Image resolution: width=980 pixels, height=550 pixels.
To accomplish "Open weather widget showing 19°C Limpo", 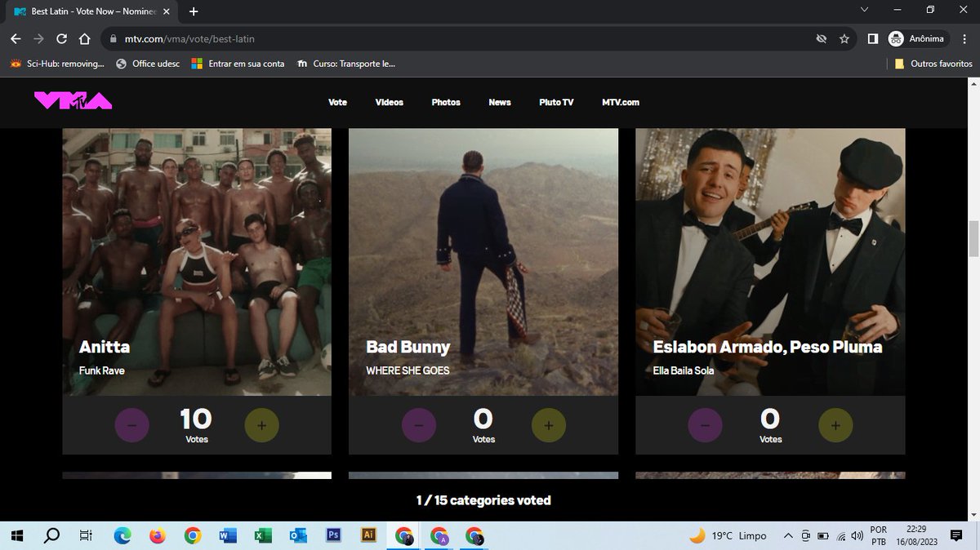I will pos(728,536).
